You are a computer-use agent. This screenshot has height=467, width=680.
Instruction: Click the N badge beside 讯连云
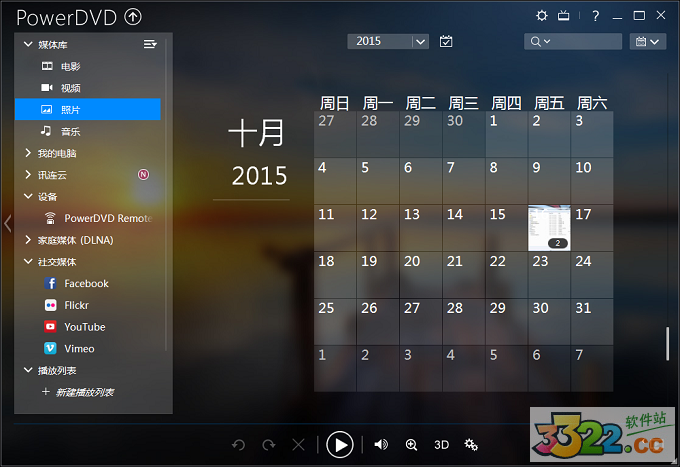pyautogui.click(x=143, y=174)
